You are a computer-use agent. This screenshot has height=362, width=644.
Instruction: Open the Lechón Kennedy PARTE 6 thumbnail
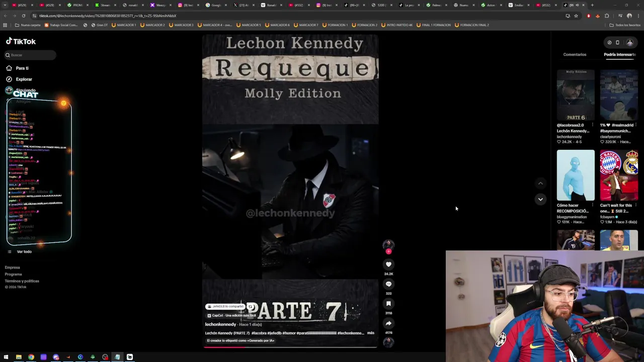(x=576, y=96)
